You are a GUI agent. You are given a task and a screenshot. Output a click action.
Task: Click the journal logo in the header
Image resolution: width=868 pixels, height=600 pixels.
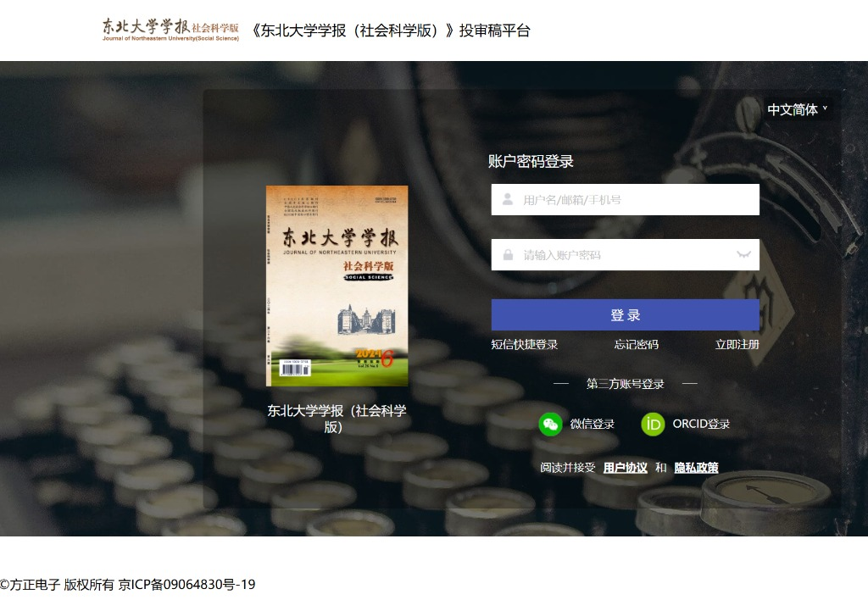click(170, 30)
